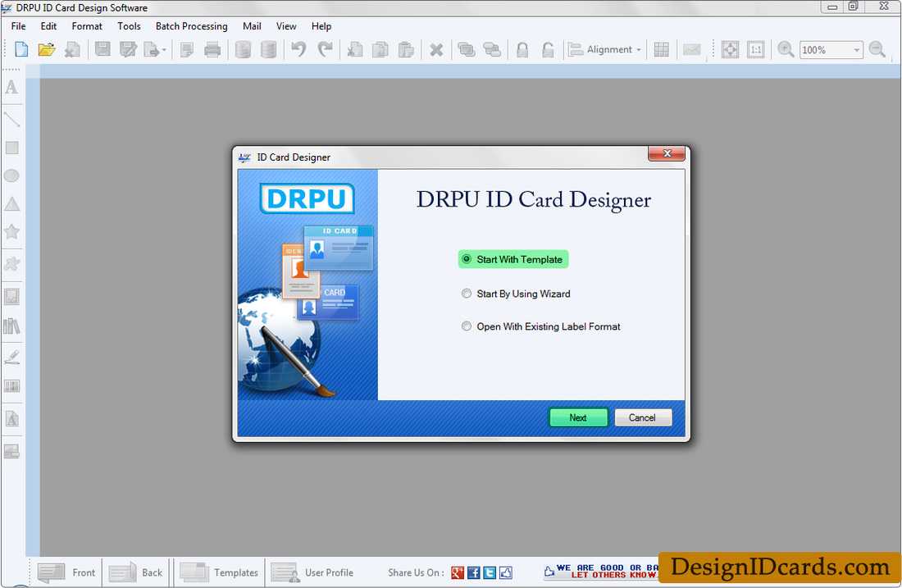Open the Alignment dropdown

[x=604, y=50]
